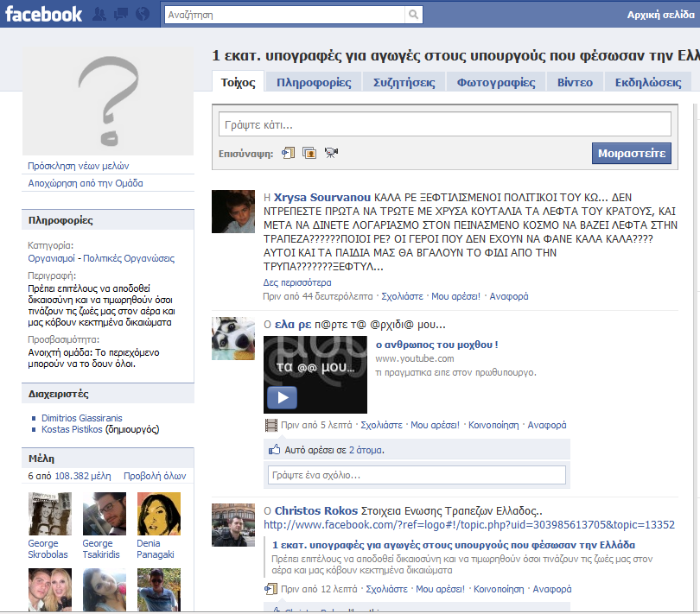Open the Συζητήσεις tab
700x614 pixels.
(404, 83)
